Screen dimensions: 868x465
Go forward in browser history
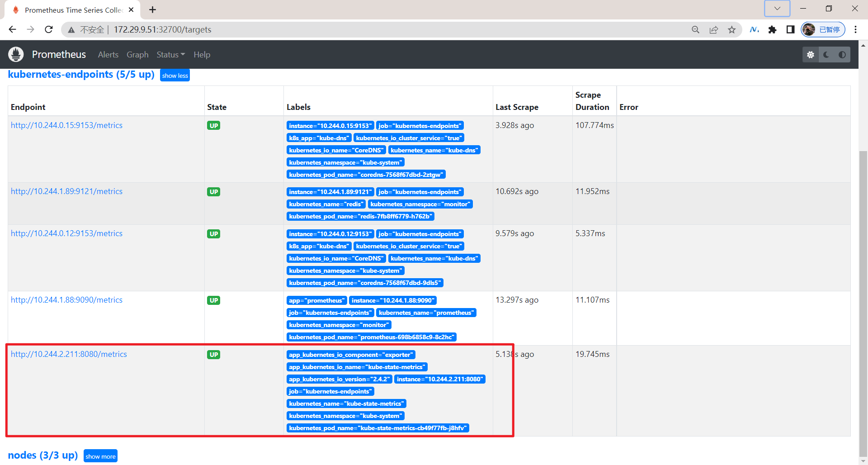(30, 29)
